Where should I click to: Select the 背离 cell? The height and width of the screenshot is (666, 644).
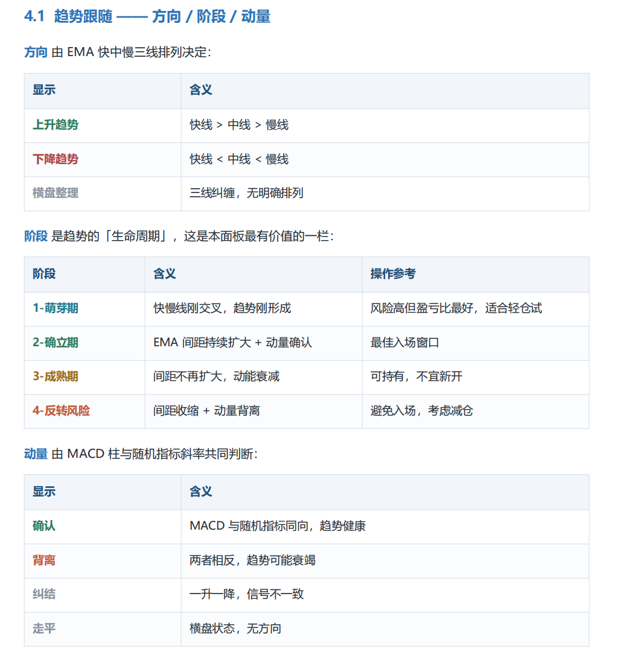103,560
